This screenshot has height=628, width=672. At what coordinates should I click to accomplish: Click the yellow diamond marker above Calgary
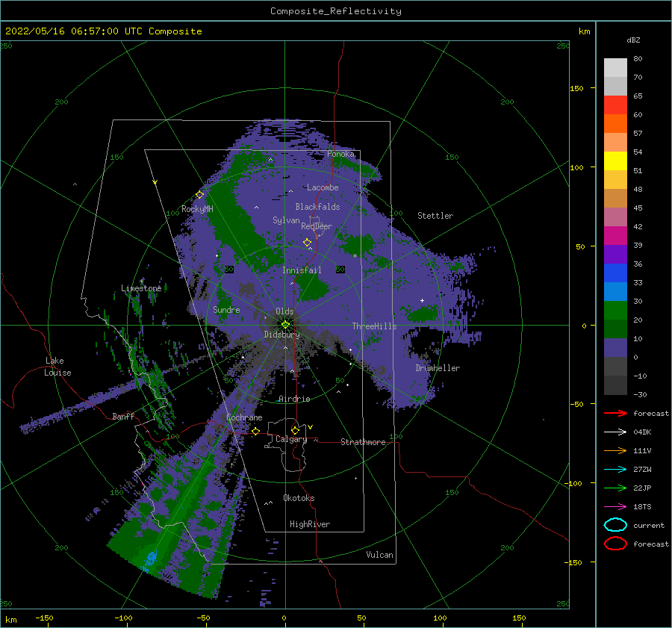(x=295, y=430)
